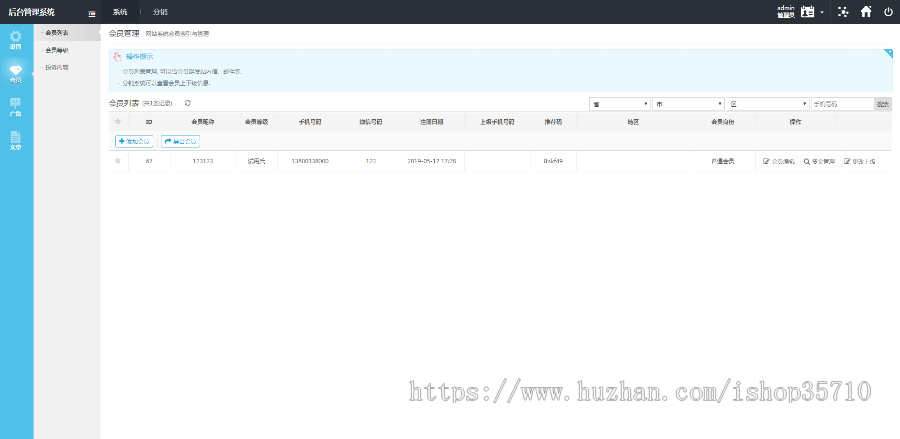The width and height of the screenshot is (900, 439).
Task: Click the 操作 column header
Action: pos(796,122)
